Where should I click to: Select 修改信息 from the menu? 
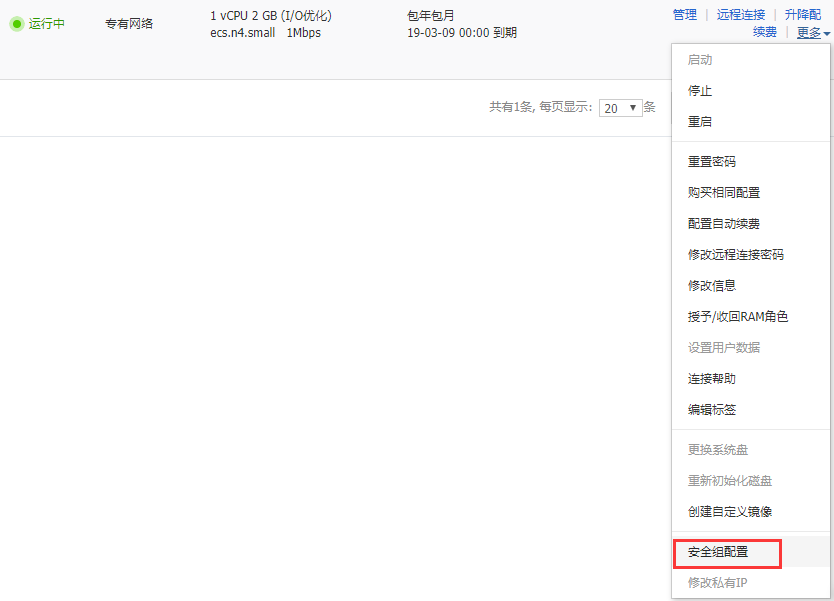pyautogui.click(x=712, y=286)
